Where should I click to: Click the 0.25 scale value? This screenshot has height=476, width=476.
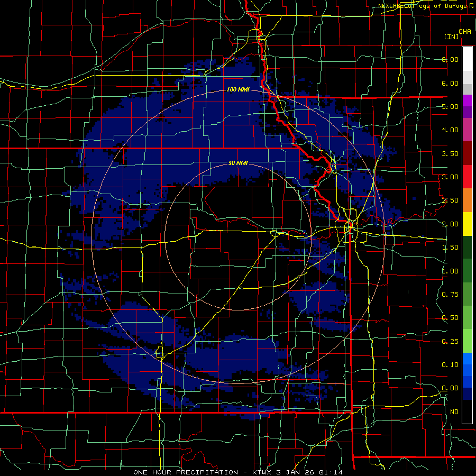click(450, 342)
